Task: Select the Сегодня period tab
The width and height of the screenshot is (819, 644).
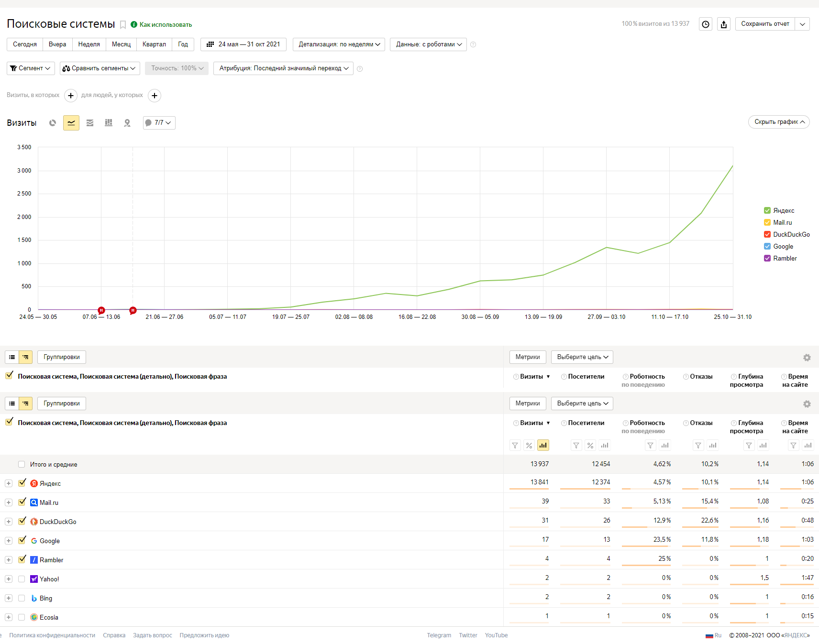Action: pyautogui.click(x=25, y=44)
